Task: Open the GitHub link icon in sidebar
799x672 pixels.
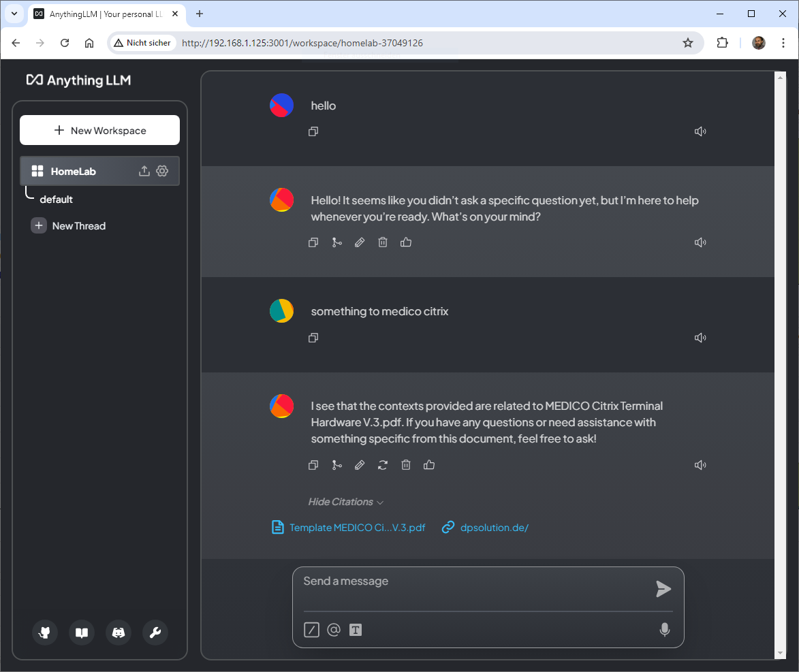Action: click(45, 633)
